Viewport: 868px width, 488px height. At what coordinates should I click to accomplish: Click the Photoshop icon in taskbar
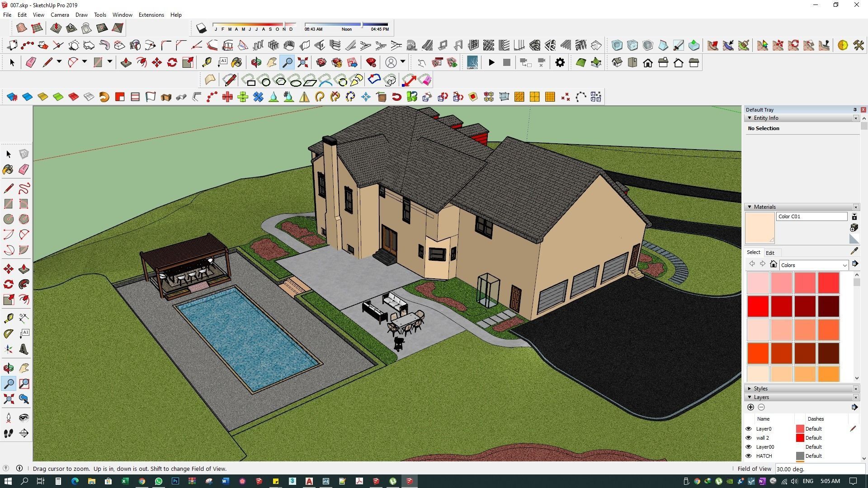point(175,481)
